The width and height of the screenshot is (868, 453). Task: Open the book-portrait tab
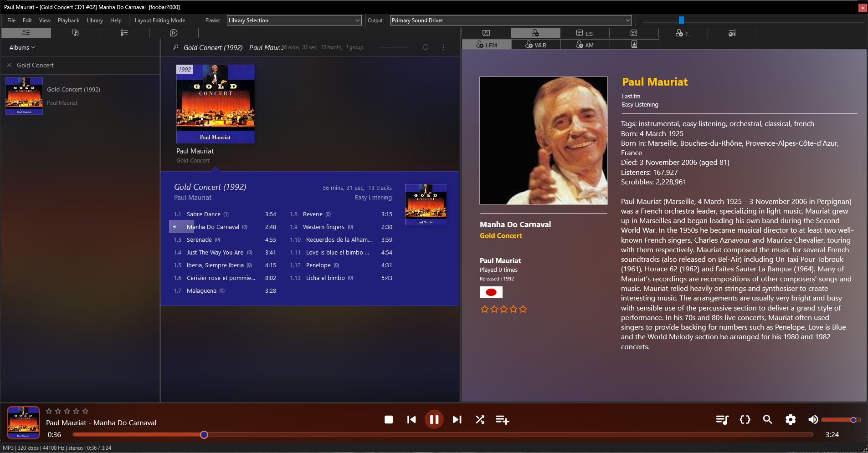click(x=634, y=44)
